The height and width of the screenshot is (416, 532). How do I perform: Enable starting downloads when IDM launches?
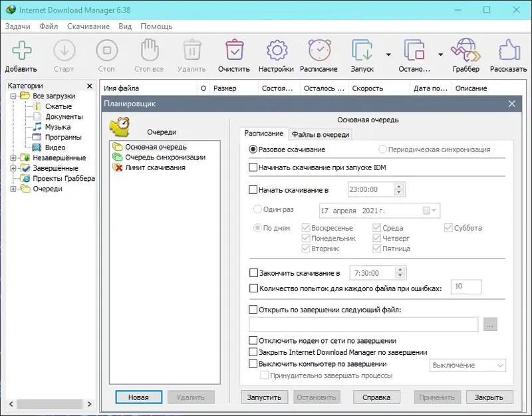(253, 167)
